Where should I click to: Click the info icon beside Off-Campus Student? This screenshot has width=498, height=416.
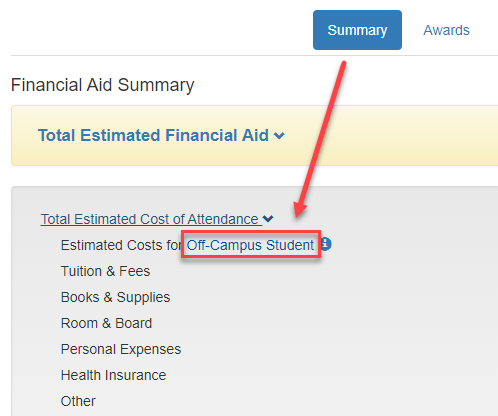click(x=326, y=244)
